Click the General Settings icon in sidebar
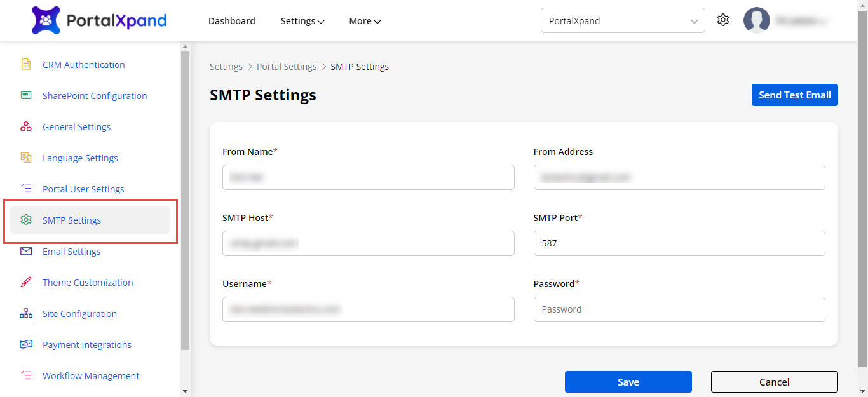868x397 pixels. pos(26,126)
